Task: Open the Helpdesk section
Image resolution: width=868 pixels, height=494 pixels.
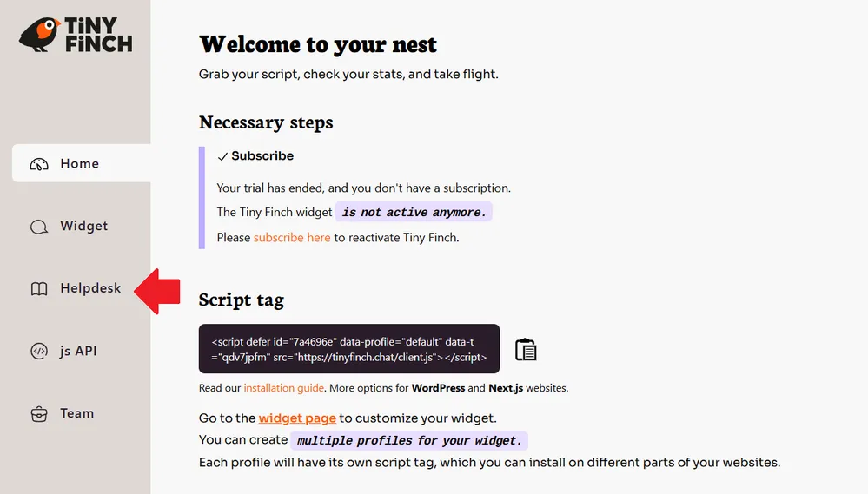Action: (90, 289)
